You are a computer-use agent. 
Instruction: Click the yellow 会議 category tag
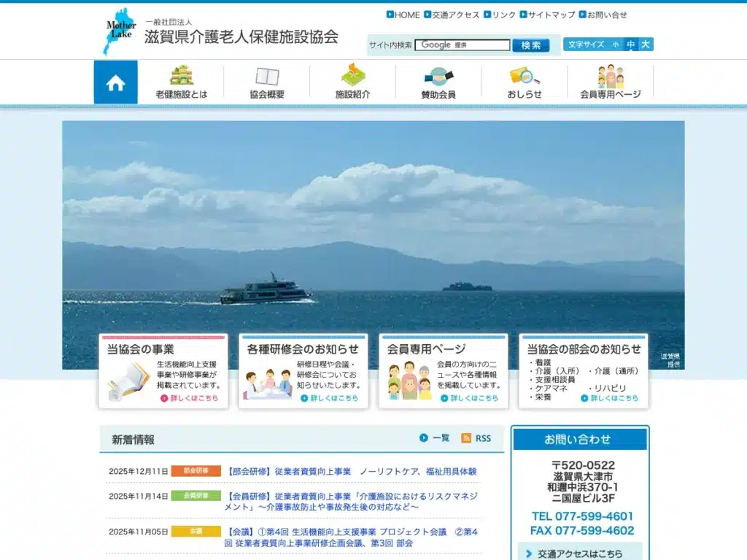pyautogui.click(x=196, y=531)
